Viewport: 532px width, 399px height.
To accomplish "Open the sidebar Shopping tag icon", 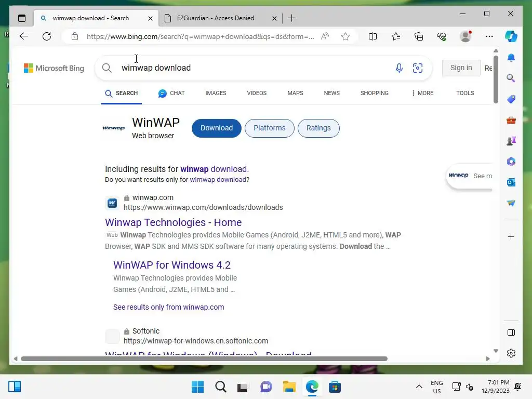I will click(x=511, y=99).
